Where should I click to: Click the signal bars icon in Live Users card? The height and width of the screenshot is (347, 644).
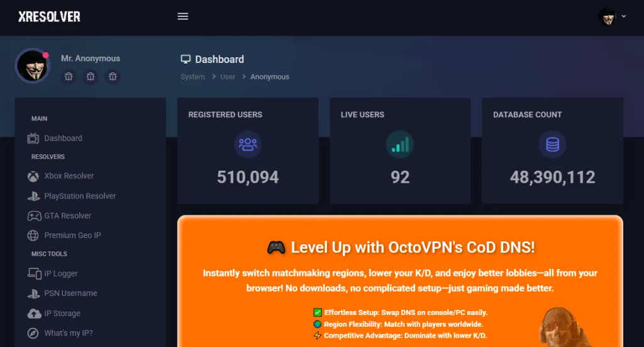pos(400,144)
